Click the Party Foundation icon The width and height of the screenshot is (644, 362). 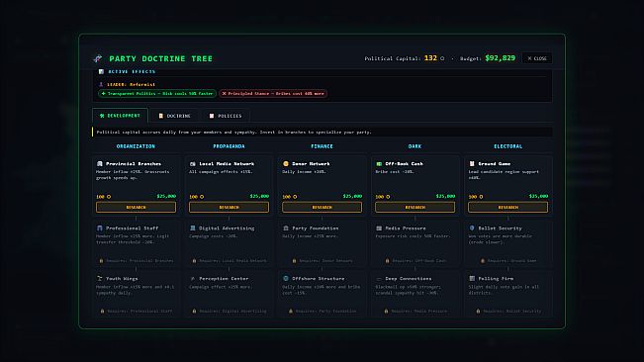click(x=286, y=228)
